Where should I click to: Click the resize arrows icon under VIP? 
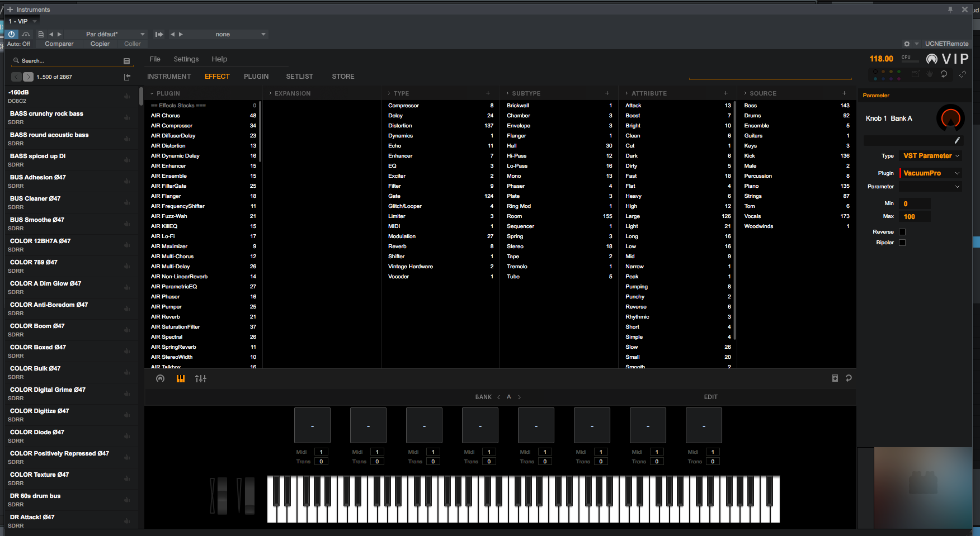[963, 74]
